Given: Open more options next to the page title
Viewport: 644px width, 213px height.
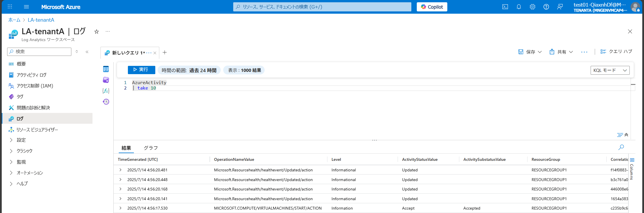Looking at the screenshot, I should [108, 31].
